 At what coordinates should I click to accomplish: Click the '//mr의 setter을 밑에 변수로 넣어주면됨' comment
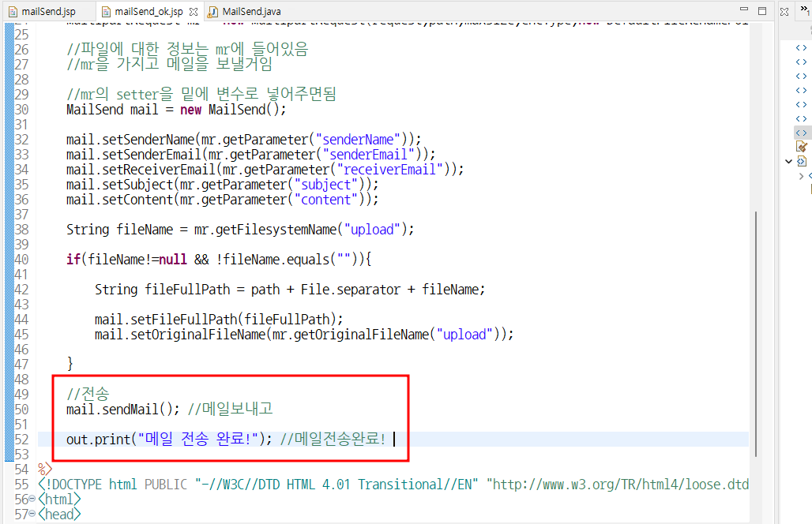pyautogui.click(x=201, y=94)
